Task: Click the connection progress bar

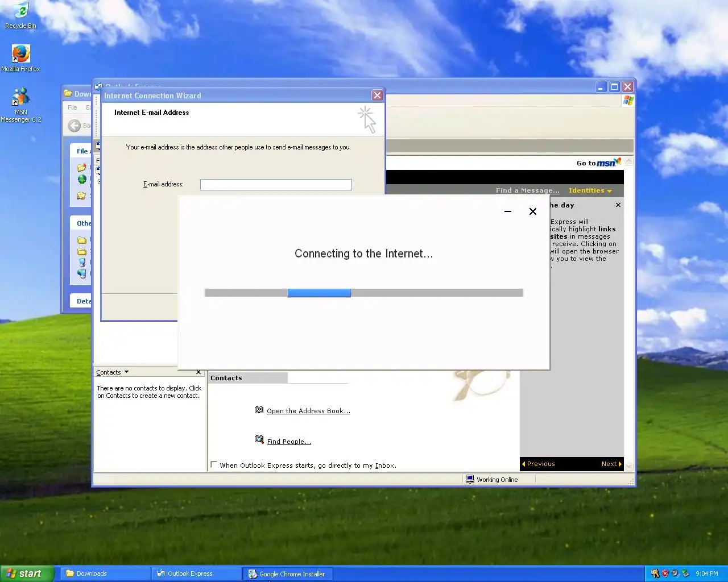Action: [364, 293]
